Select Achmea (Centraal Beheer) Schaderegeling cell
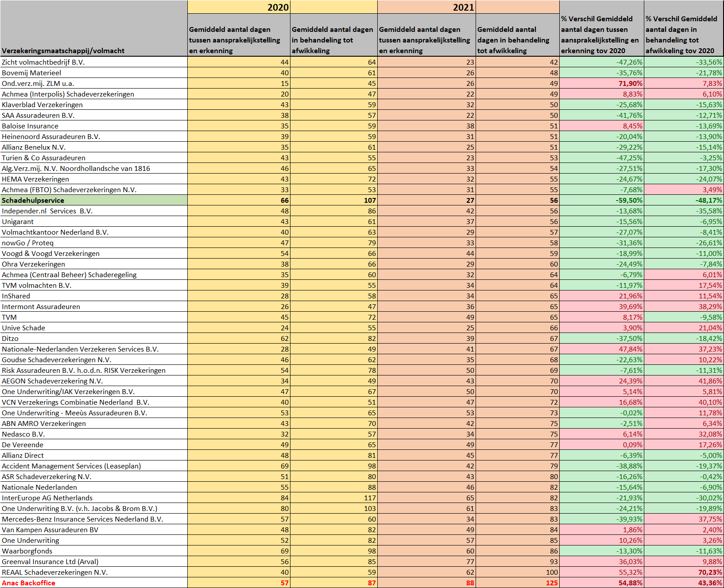Viewport: 724px width, 588px height. click(x=94, y=275)
